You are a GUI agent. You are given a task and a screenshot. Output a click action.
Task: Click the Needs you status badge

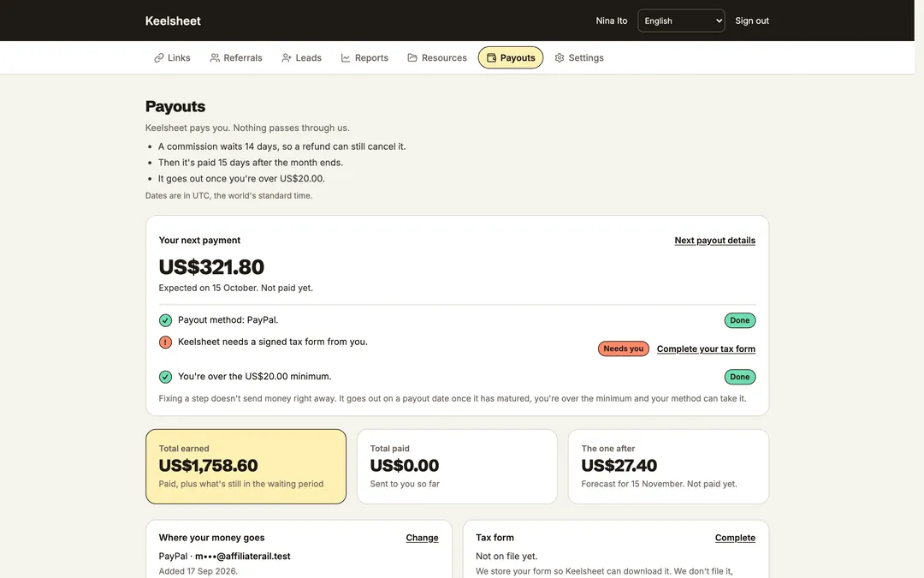point(624,349)
